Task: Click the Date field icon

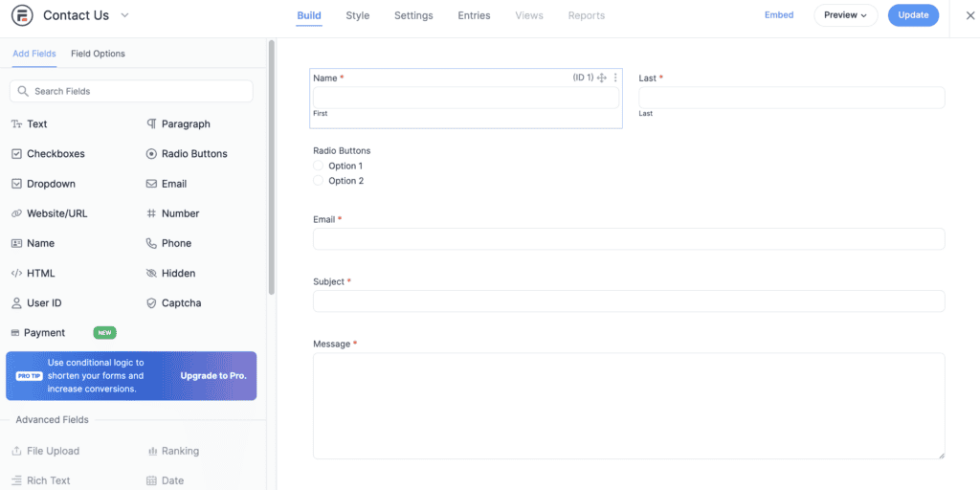Action: pyautogui.click(x=151, y=480)
